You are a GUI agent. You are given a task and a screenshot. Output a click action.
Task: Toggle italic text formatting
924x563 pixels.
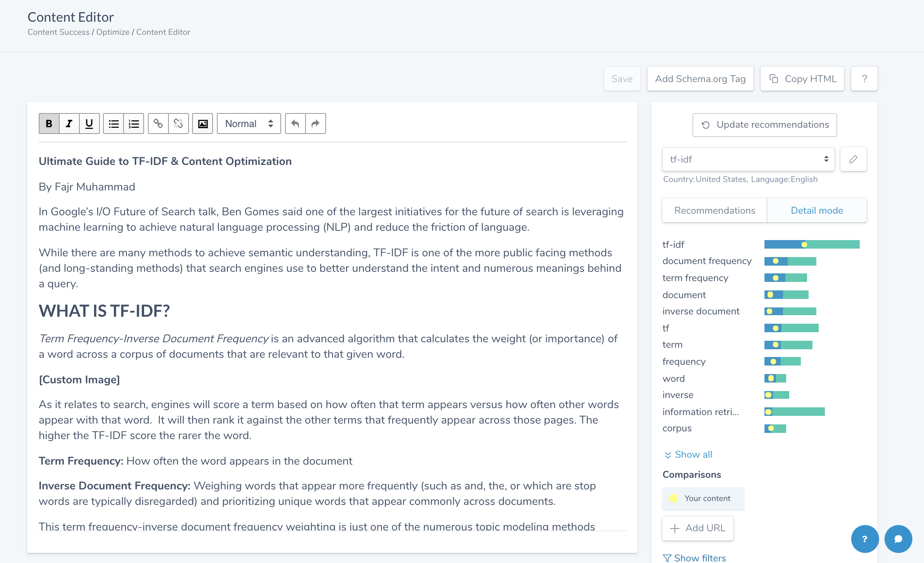pos(69,124)
